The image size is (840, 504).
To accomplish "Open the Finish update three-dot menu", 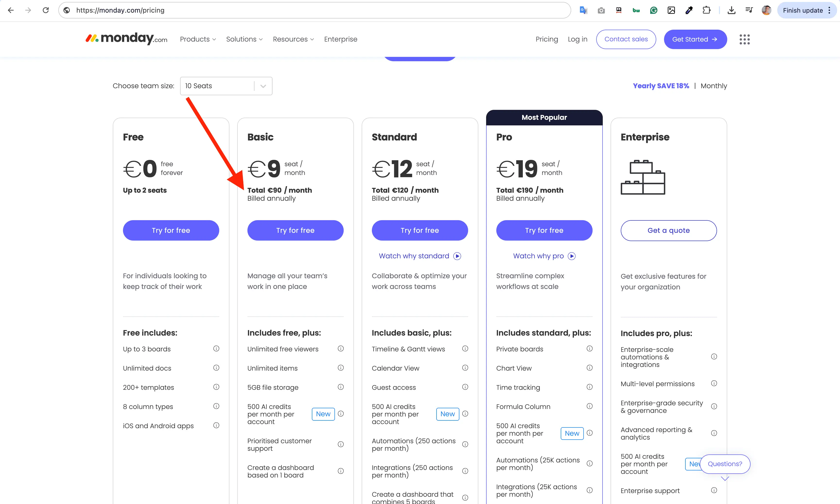I will 830,10.
